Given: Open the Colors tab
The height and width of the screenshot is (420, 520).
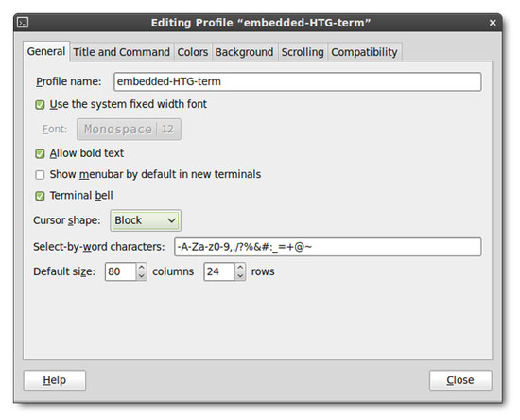Looking at the screenshot, I should tap(192, 52).
